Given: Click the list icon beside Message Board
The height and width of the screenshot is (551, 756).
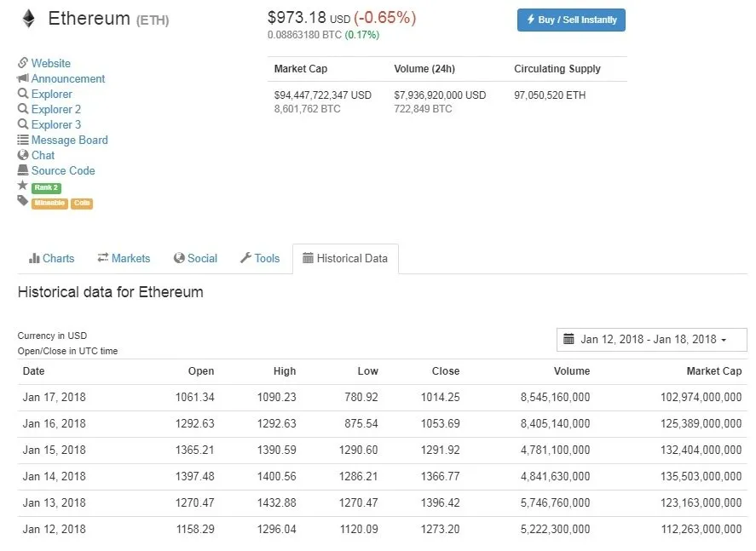Looking at the screenshot, I should pos(23,140).
